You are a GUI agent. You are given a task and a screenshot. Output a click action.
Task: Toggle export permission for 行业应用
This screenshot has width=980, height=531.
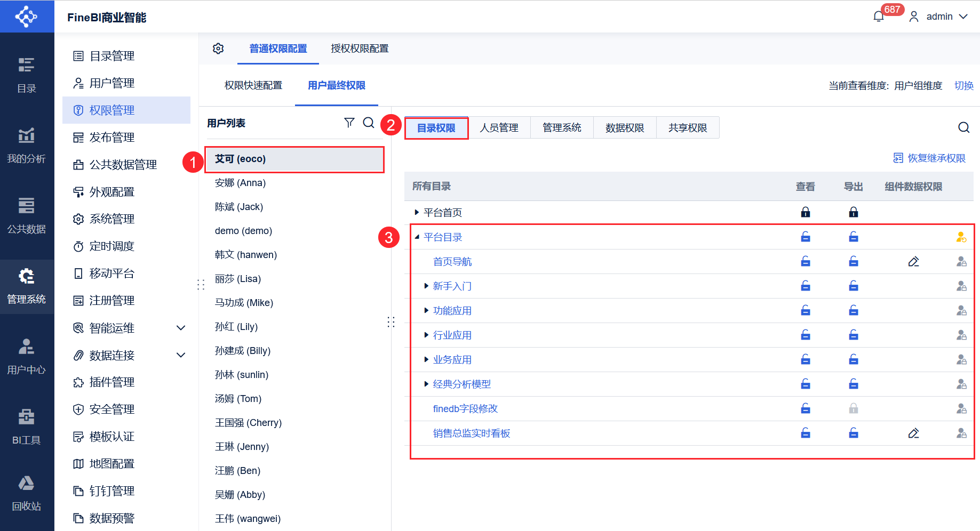[854, 335]
